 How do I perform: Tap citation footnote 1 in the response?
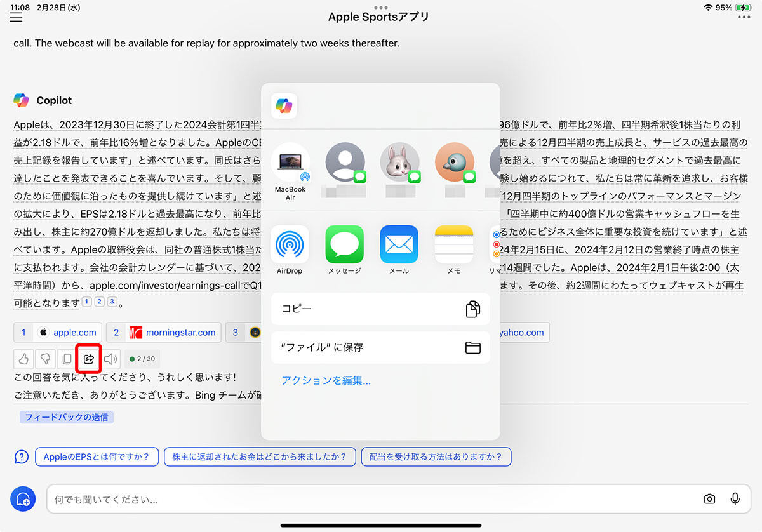click(x=86, y=302)
